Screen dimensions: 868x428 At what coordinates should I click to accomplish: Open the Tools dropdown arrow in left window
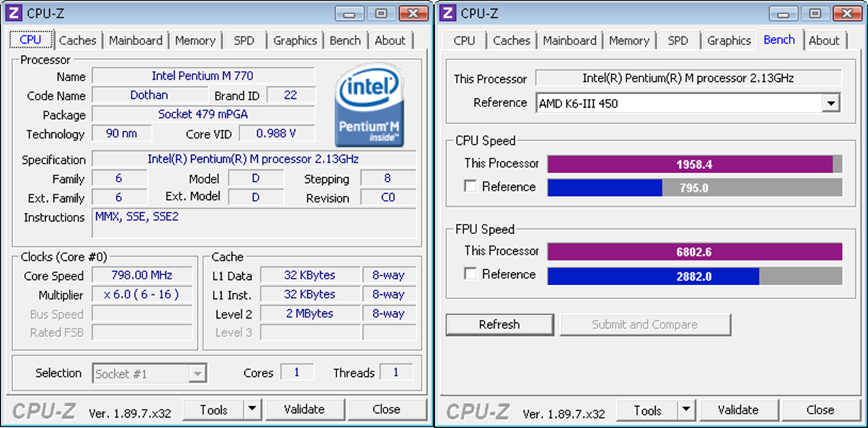point(252,410)
